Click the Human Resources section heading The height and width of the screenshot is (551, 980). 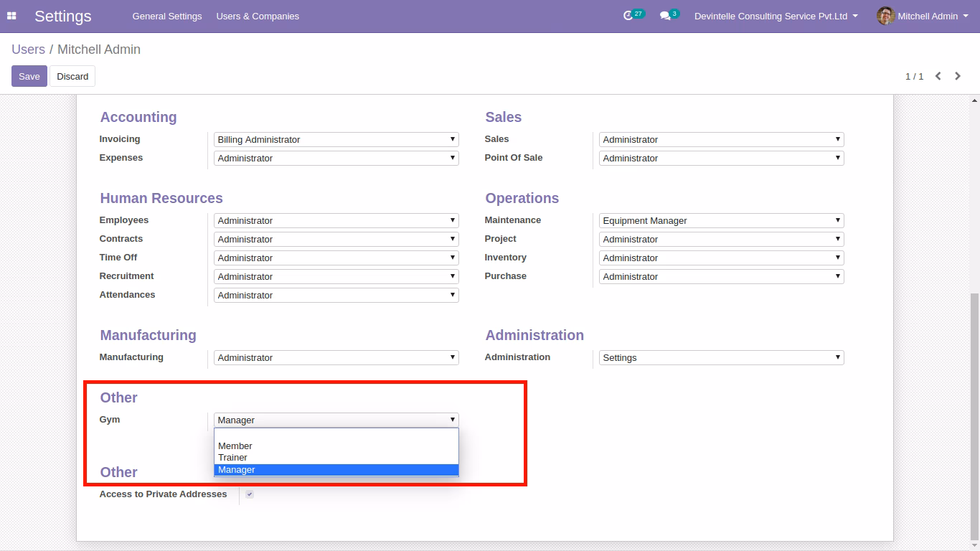pos(161,198)
